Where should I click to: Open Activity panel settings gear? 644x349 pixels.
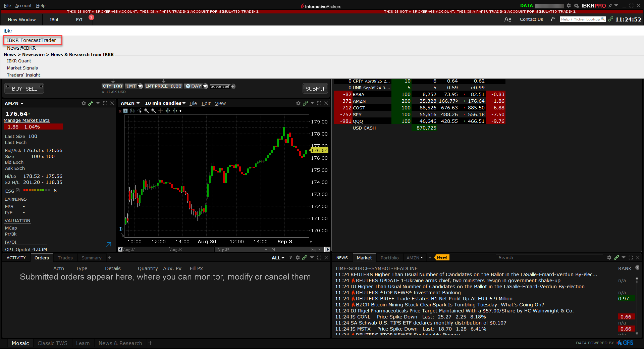click(298, 258)
